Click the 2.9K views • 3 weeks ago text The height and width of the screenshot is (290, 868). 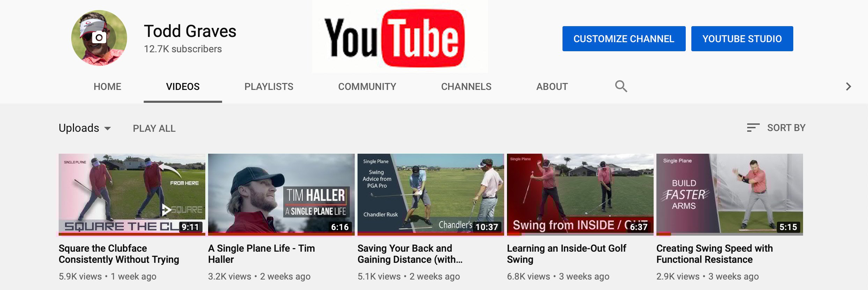pyautogui.click(x=708, y=276)
